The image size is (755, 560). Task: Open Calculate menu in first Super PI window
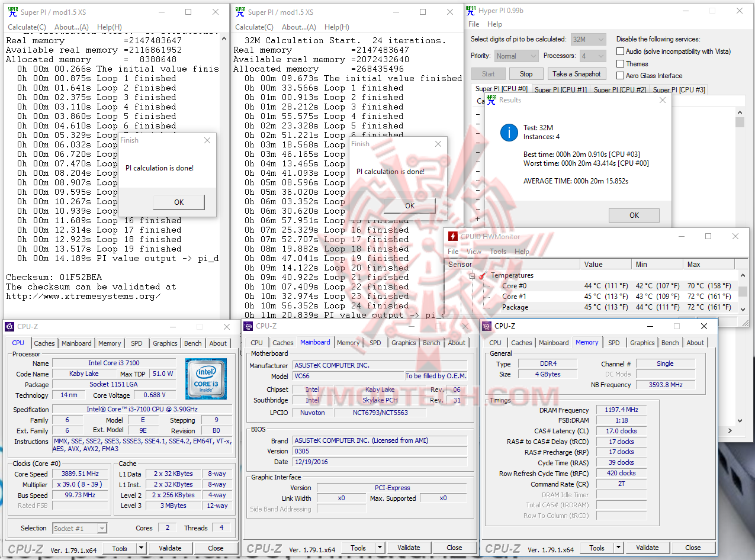click(x=27, y=27)
